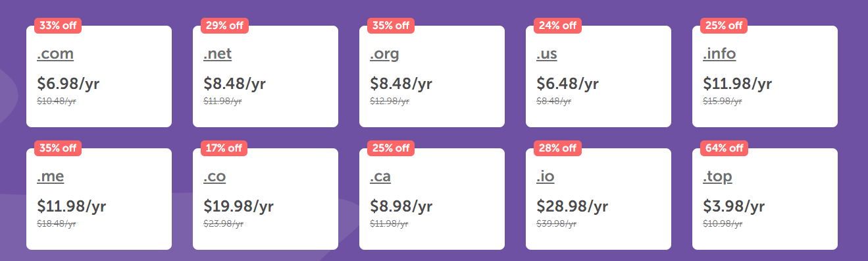Open the .ca domain link

point(380,177)
